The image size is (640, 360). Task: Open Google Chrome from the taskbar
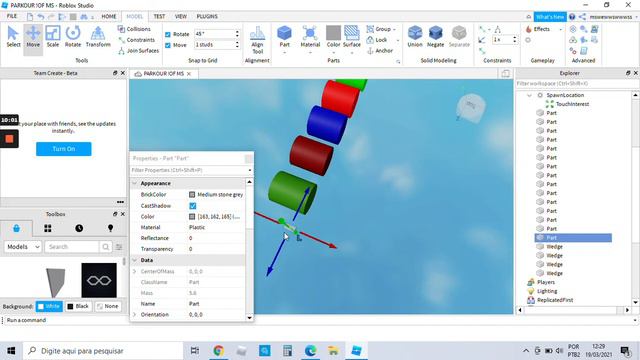point(218,351)
